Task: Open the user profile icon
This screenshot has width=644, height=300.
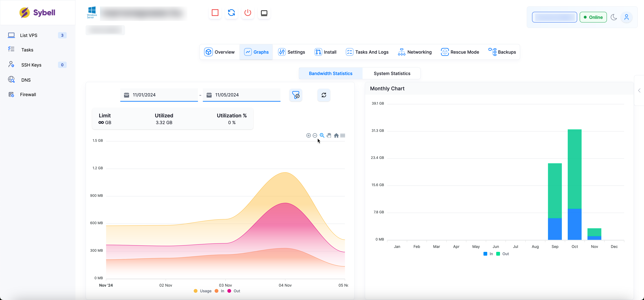Action: point(626,17)
